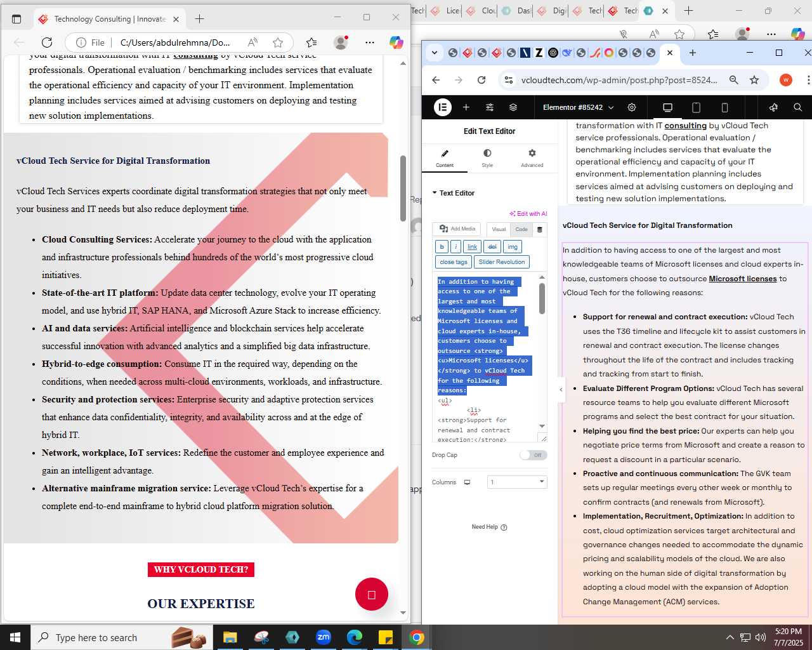Click Read aloud icon in left Edge
Screen dimensions: 812x650
point(252,43)
